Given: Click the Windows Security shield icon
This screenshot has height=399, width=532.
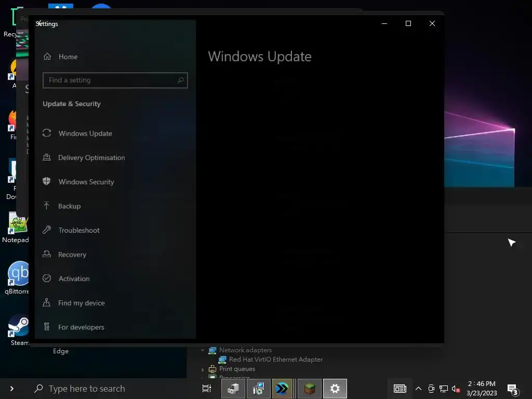Looking at the screenshot, I should coord(47,181).
